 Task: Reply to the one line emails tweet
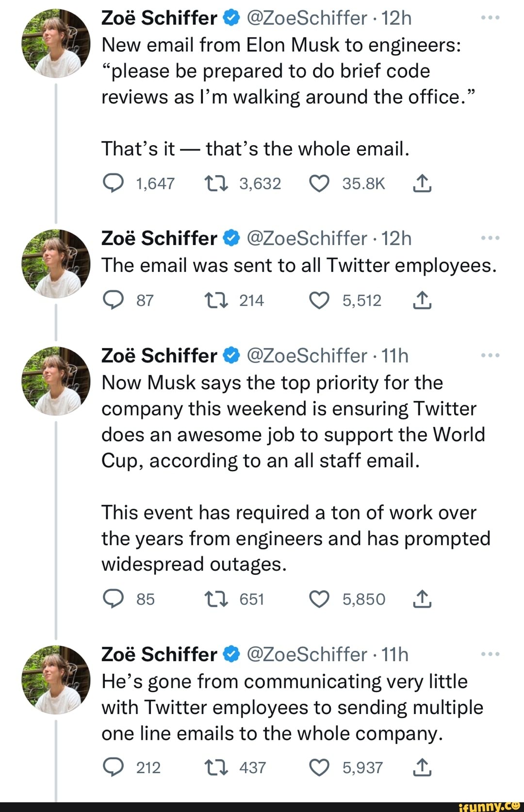tap(114, 767)
